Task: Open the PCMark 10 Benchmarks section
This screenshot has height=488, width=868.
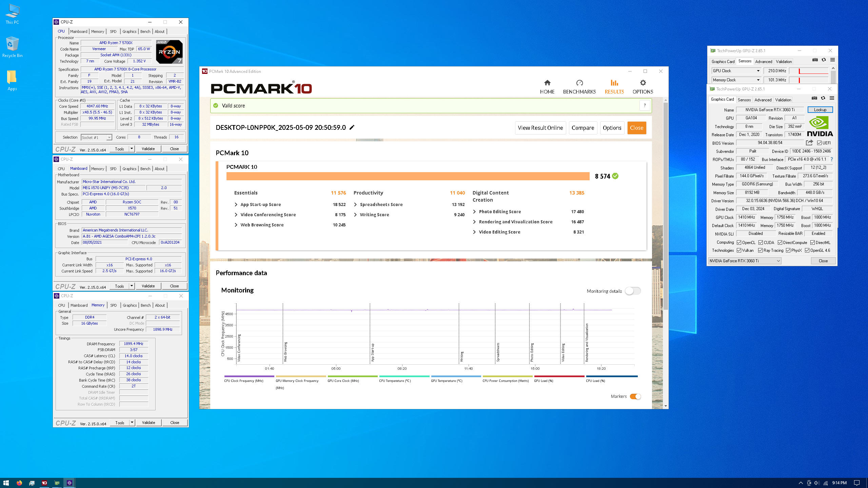Action: (x=579, y=87)
